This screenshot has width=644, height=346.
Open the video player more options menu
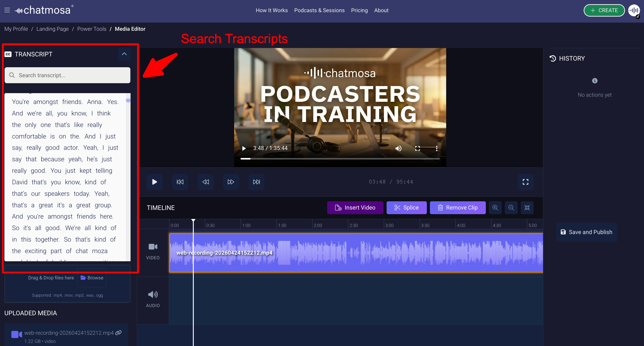(x=437, y=148)
